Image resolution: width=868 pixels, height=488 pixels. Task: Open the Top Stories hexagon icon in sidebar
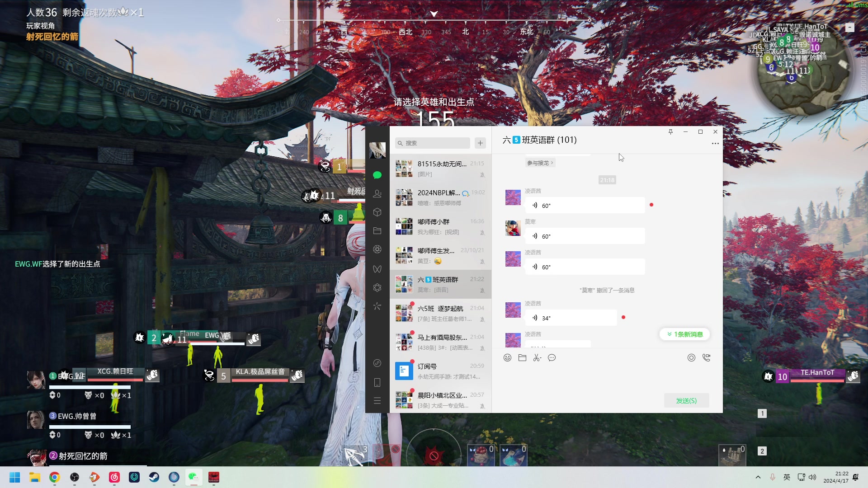click(x=377, y=287)
